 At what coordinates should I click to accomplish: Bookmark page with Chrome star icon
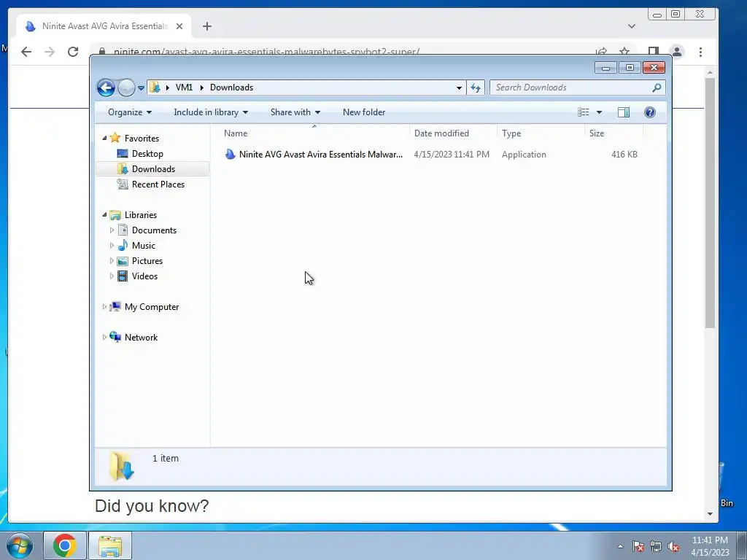(x=624, y=52)
